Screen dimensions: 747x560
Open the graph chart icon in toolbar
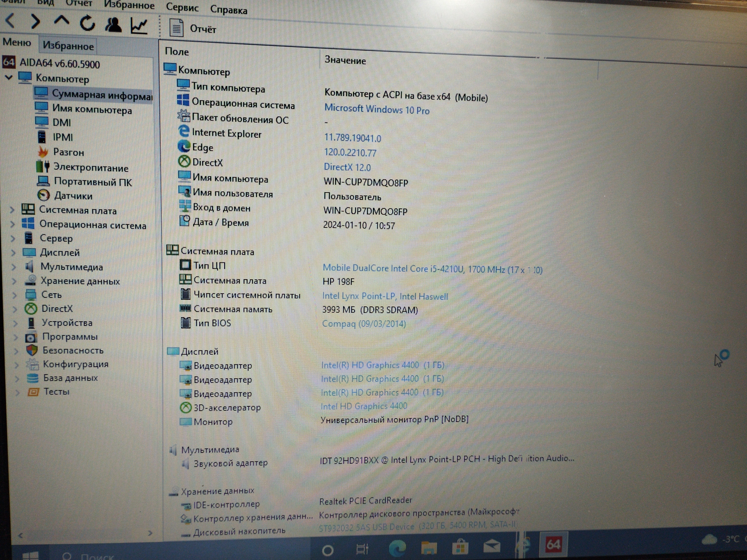tap(139, 26)
